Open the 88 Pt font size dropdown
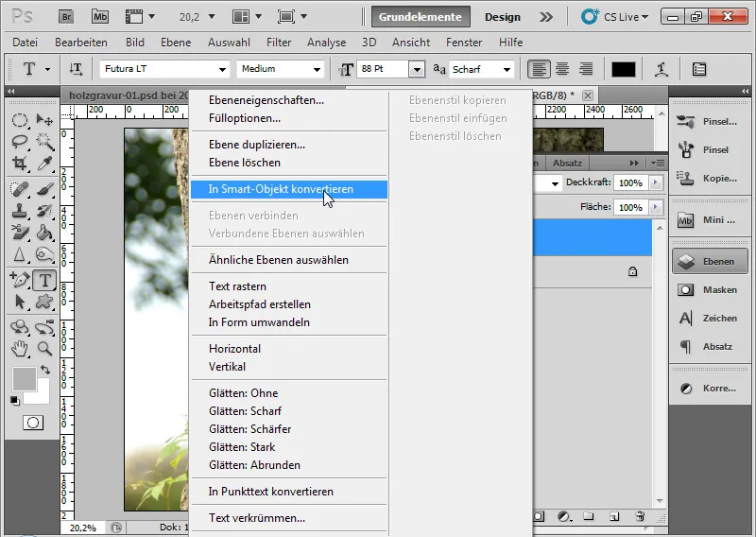 click(x=417, y=69)
